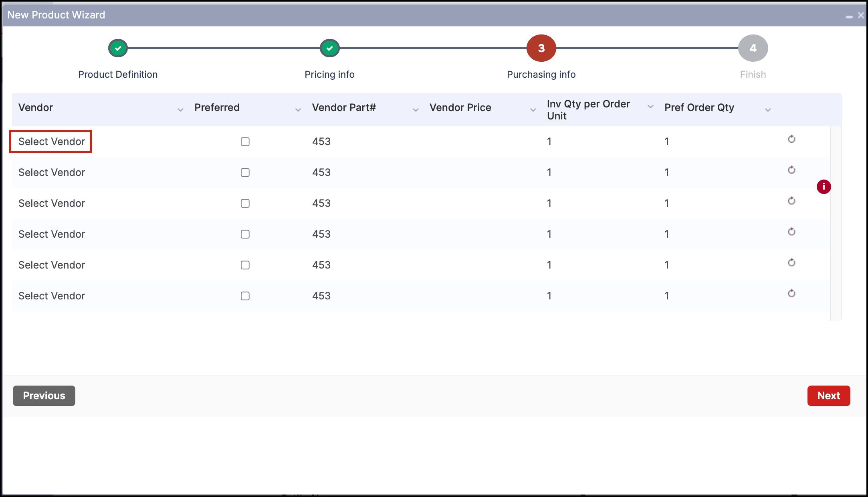Open Select Vendor in the third row
This screenshot has width=868, height=497.
pos(52,203)
